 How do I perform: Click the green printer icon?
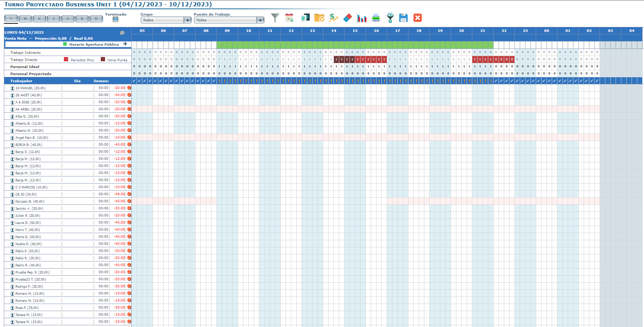376,18
